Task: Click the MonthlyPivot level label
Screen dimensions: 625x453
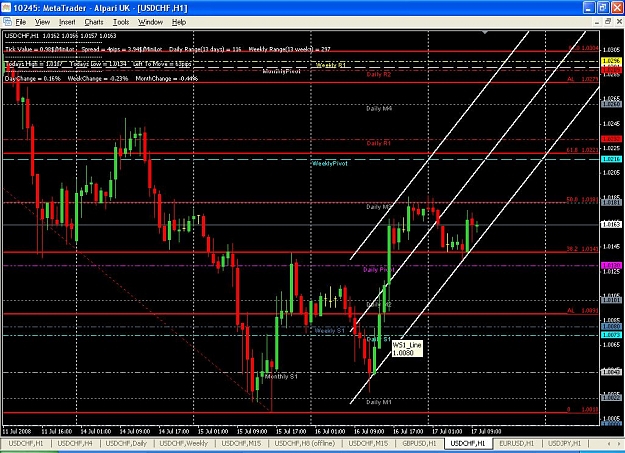Action: 281,71
